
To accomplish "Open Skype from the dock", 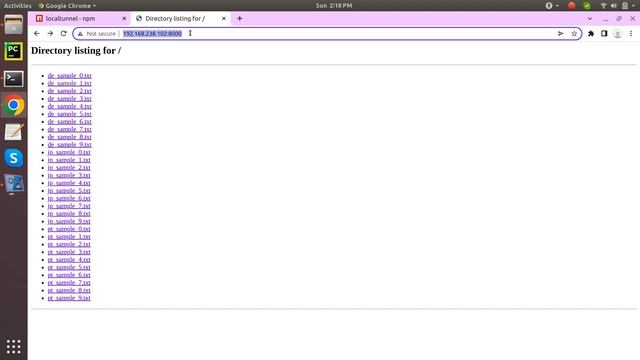I will coord(13,158).
